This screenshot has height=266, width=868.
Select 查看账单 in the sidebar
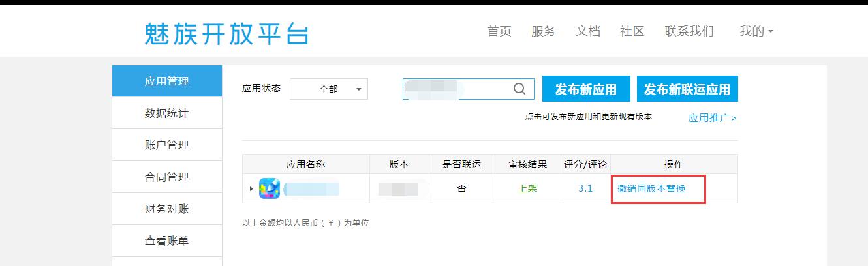tap(167, 241)
